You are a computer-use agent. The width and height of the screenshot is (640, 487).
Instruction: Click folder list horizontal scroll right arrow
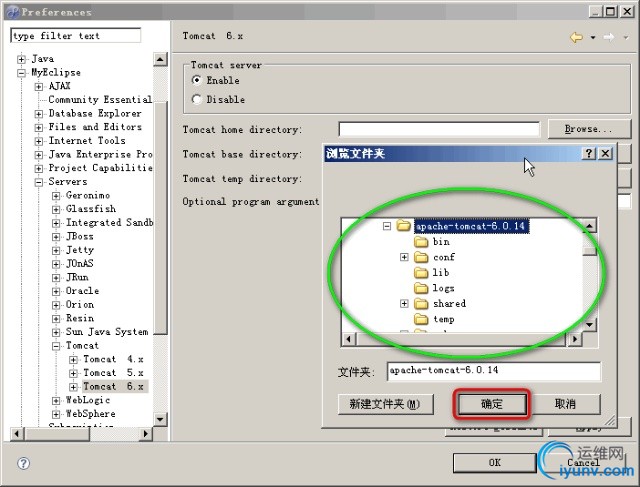575,339
